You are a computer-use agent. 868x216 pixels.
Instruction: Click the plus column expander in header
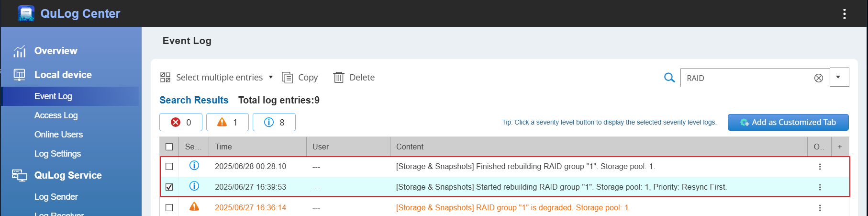click(840, 147)
